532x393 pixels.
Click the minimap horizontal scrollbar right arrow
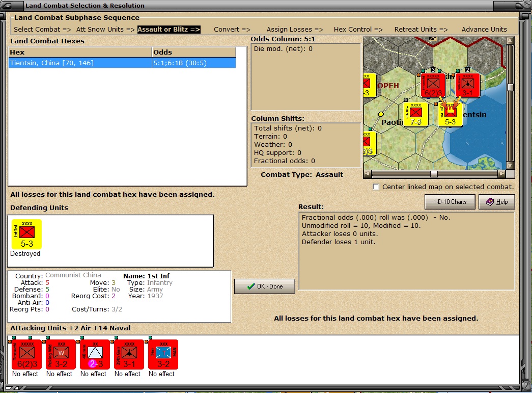pyautogui.click(x=501, y=174)
